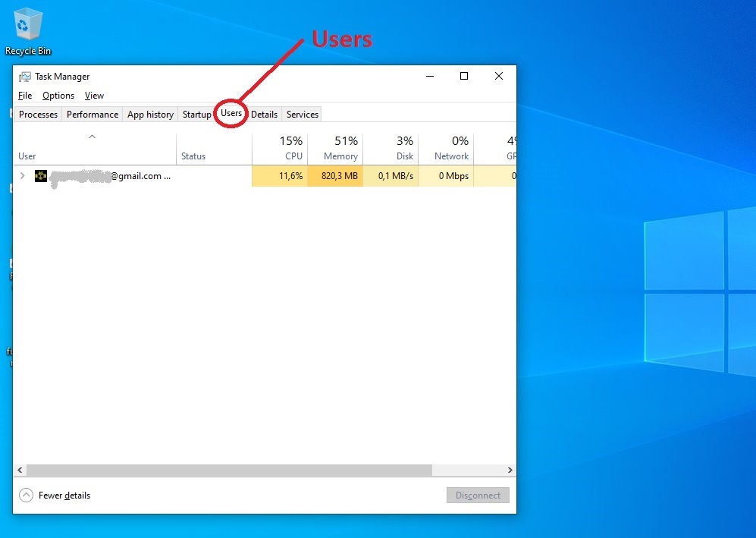Open the File menu
Viewport: 756px width, 538px height.
pyautogui.click(x=25, y=96)
